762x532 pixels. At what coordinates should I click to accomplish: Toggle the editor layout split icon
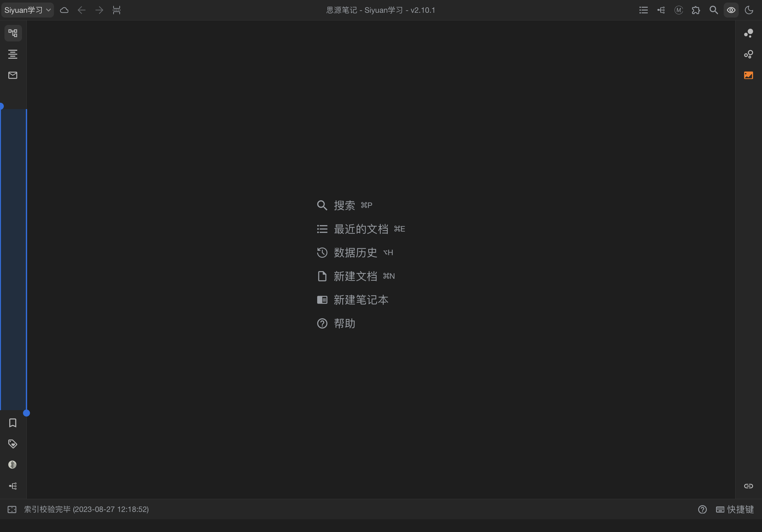pyautogui.click(x=116, y=10)
